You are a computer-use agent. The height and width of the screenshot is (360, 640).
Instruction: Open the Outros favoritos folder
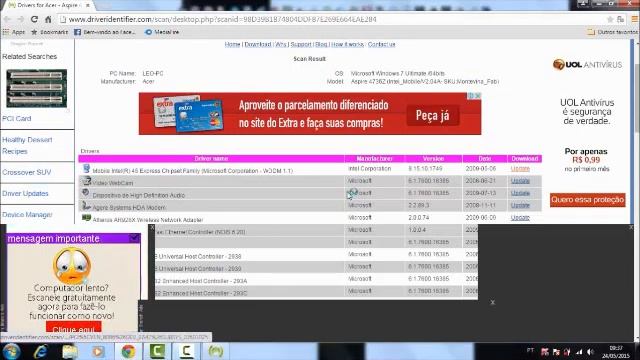point(612,32)
